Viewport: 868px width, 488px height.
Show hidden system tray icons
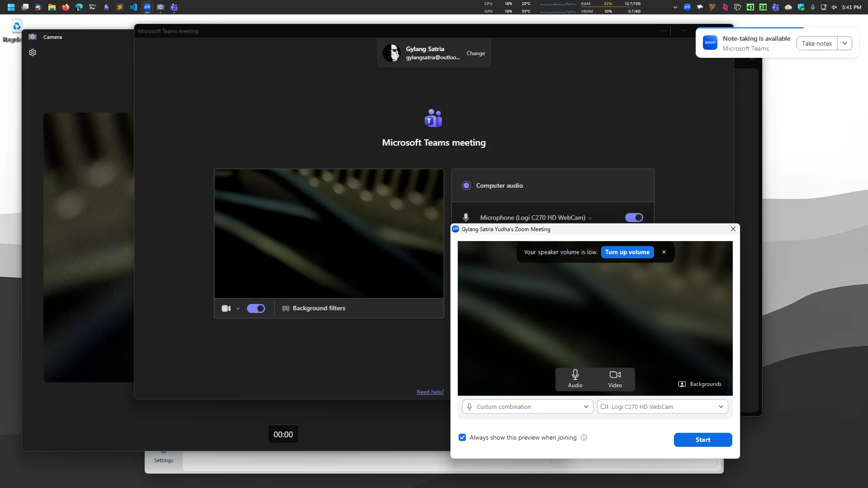coord(675,7)
